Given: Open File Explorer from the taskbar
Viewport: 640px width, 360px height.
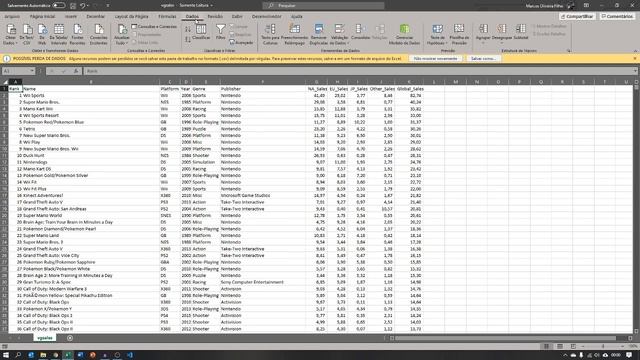Looking at the screenshot, I should click(43, 355).
